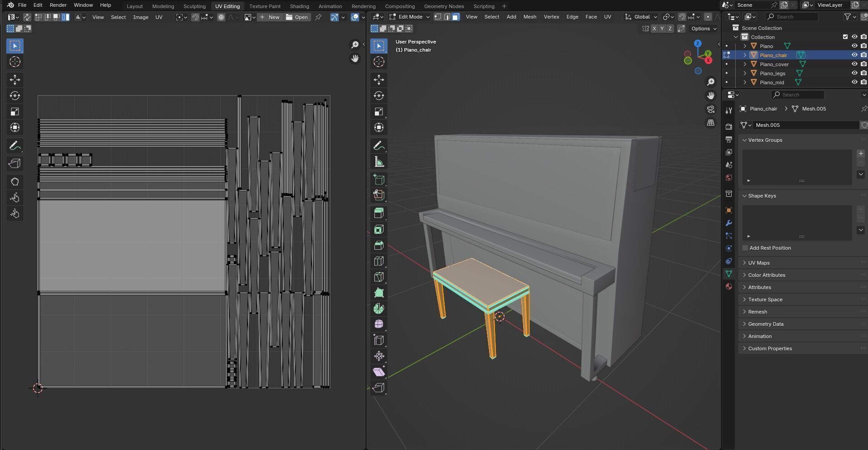The width and height of the screenshot is (868, 450).
Task: Open the Options dropdown in viewport
Action: pos(703,29)
